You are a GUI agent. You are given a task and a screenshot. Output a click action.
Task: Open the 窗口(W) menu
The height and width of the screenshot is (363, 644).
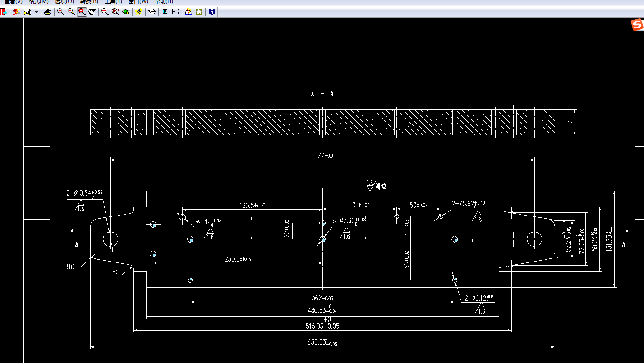(138, 2)
